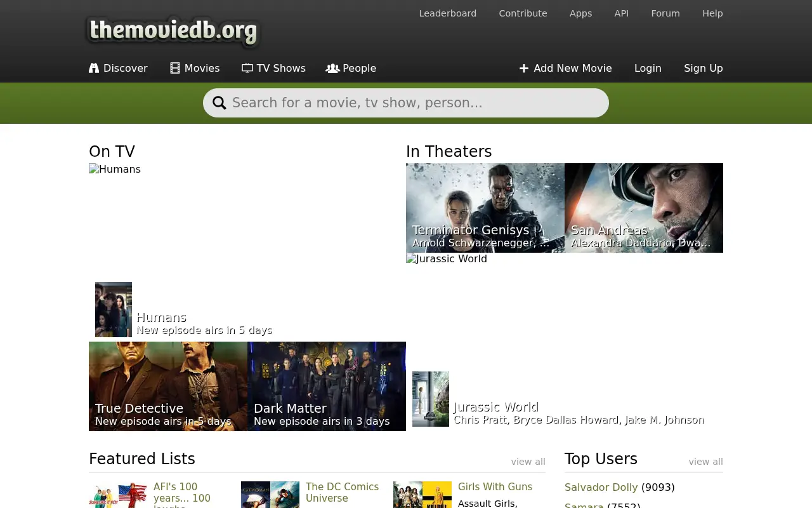Screen dimensions: 812x508
Task: Click the San Andreas title text
Action: pos(609,230)
